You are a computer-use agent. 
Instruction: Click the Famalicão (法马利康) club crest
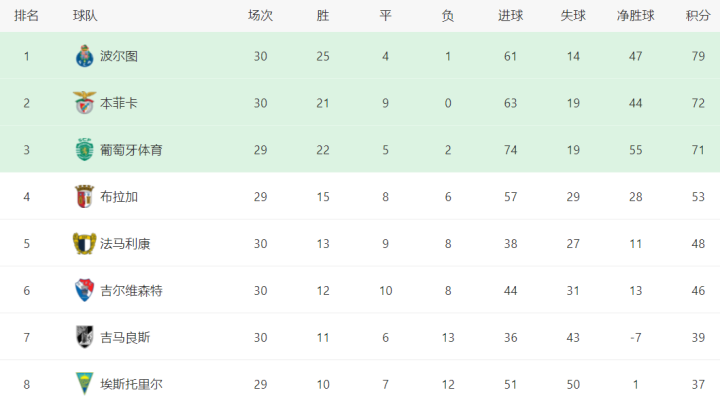(84, 243)
